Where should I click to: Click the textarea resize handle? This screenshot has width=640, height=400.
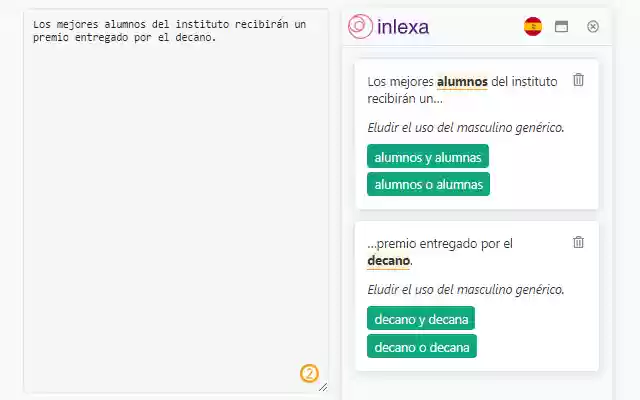(x=323, y=387)
